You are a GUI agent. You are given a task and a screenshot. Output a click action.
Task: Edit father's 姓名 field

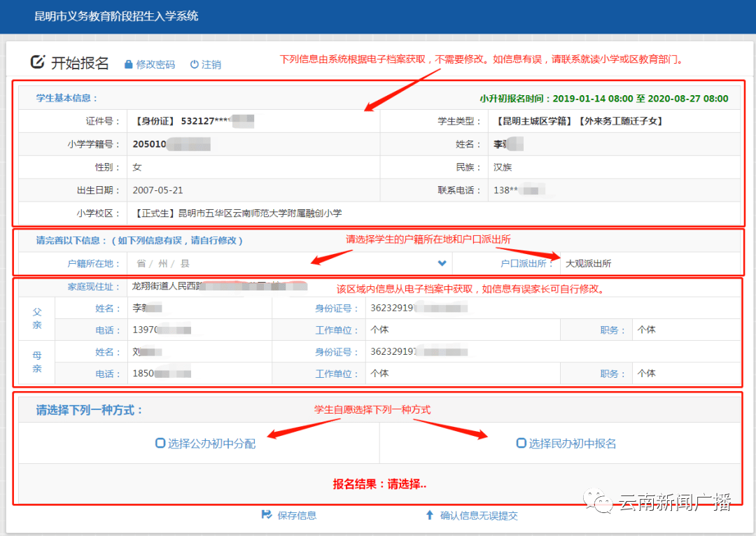(199, 308)
